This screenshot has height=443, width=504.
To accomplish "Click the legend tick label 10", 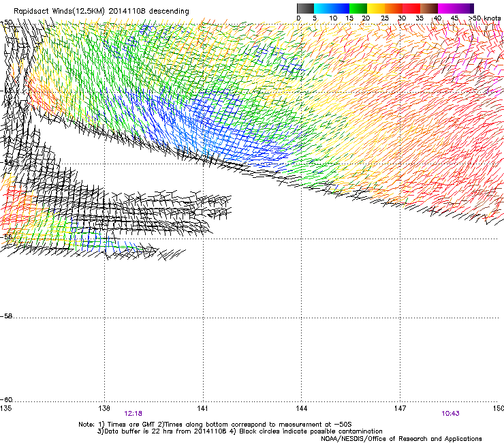I will pyautogui.click(x=333, y=18).
